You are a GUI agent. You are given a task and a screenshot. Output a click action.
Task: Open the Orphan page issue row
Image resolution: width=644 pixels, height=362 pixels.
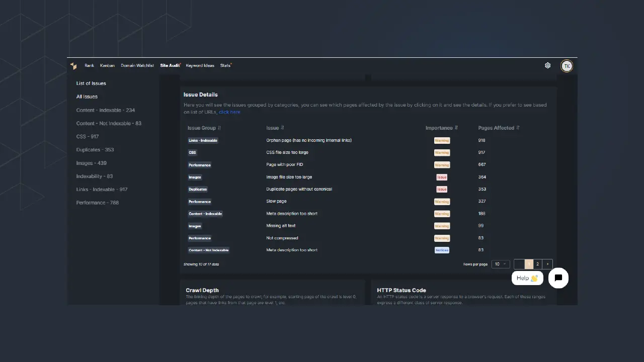click(308, 140)
